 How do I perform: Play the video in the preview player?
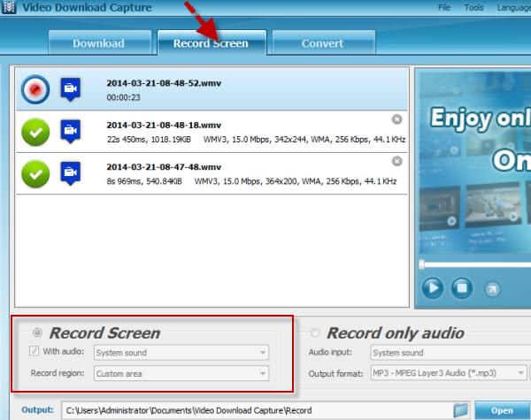433,288
